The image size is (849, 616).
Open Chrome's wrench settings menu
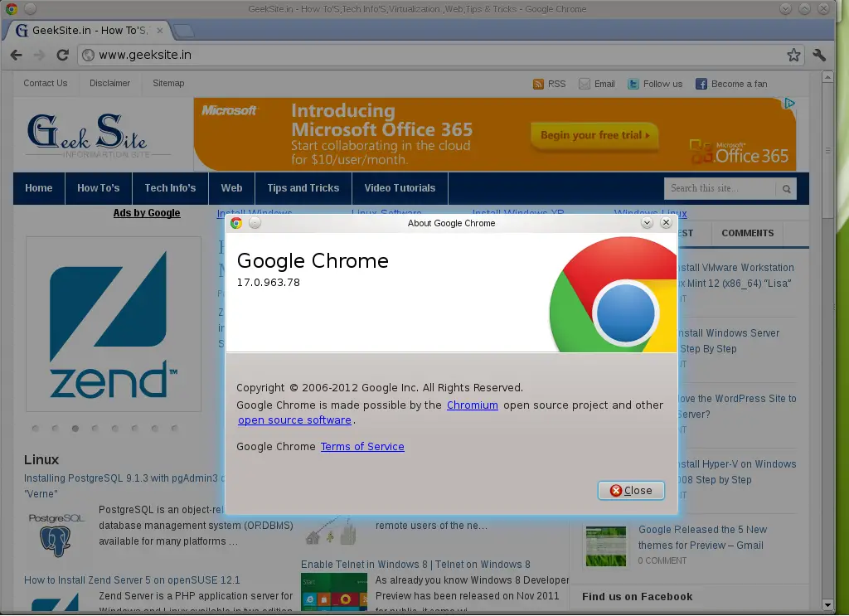click(x=819, y=55)
